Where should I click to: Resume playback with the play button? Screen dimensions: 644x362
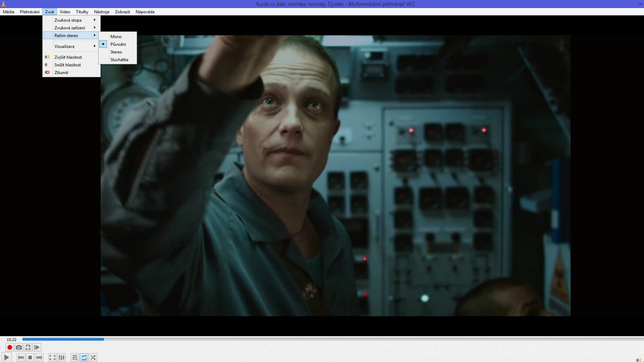pyautogui.click(x=6, y=357)
